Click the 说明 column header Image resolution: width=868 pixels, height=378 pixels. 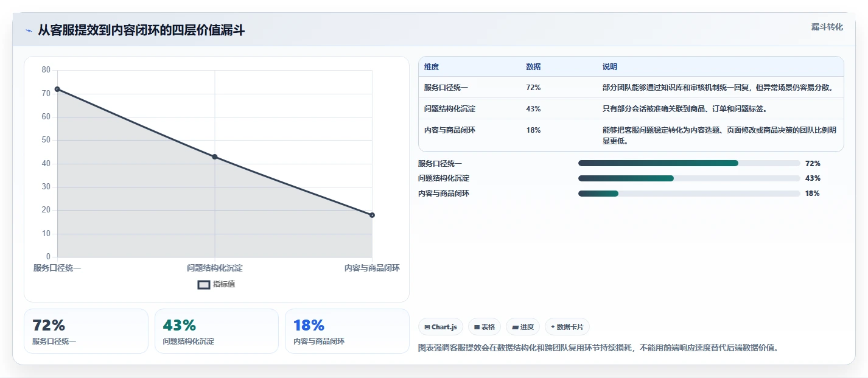[x=610, y=67]
